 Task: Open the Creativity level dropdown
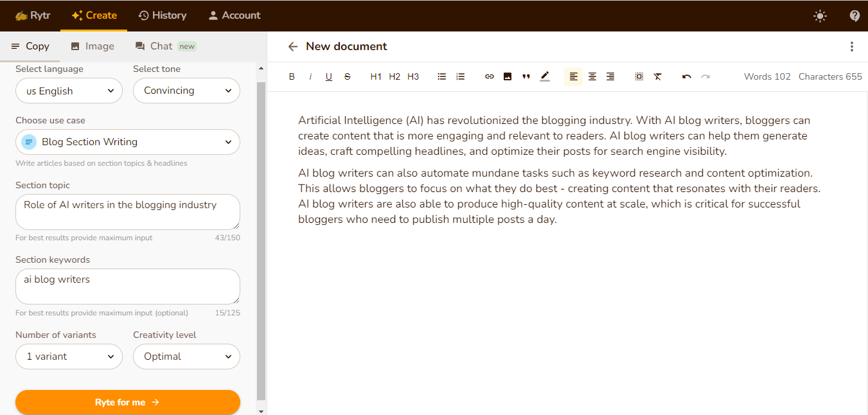[186, 357]
